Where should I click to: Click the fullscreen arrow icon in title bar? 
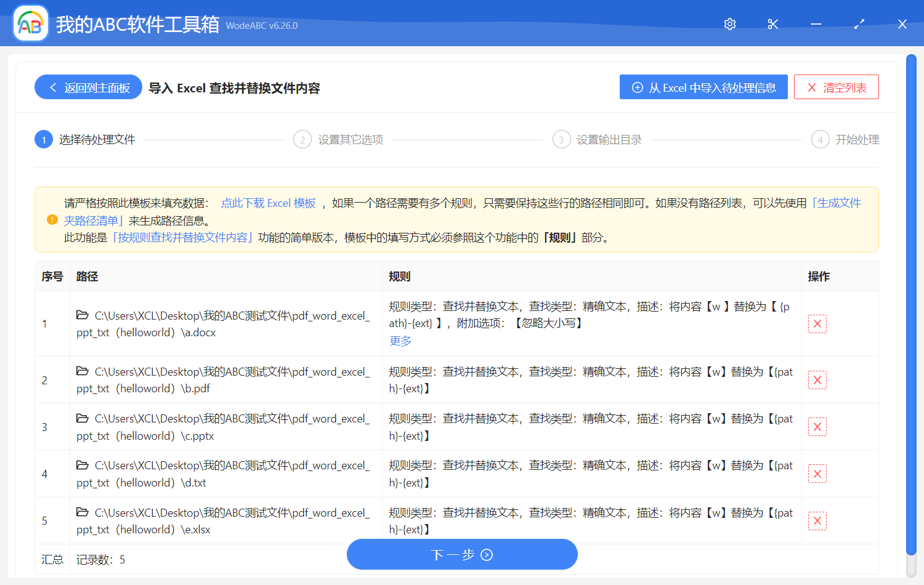(x=859, y=24)
